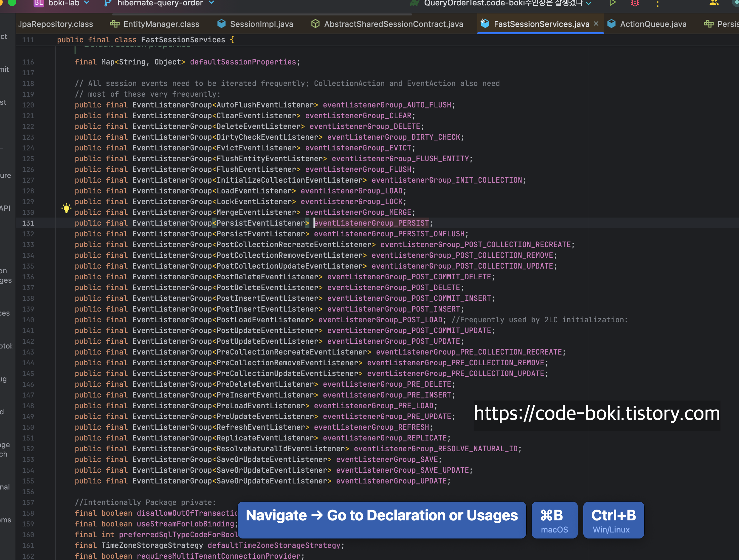Expand the boki-lab project dropdown
The width and height of the screenshot is (739, 560).
pos(87,3)
